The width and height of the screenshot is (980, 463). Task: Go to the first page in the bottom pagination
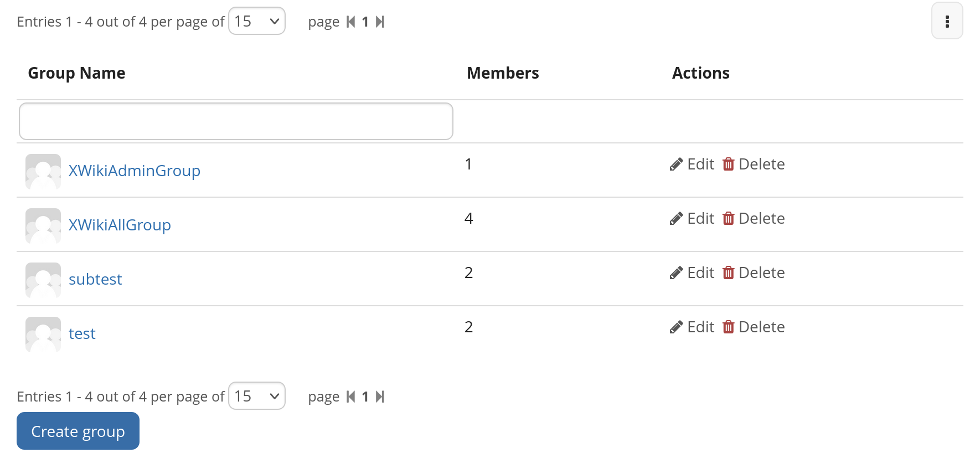tap(350, 397)
